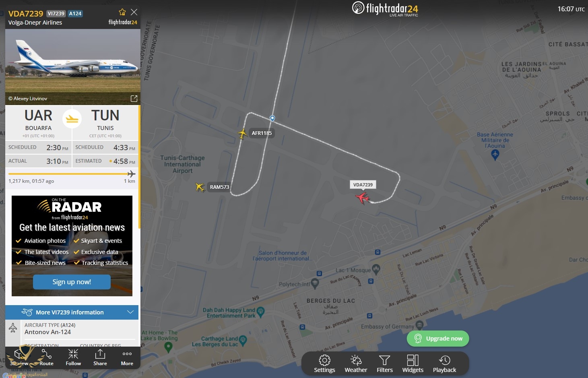Click the flight progress bar
588x378 pixels.
coord(72,174)
